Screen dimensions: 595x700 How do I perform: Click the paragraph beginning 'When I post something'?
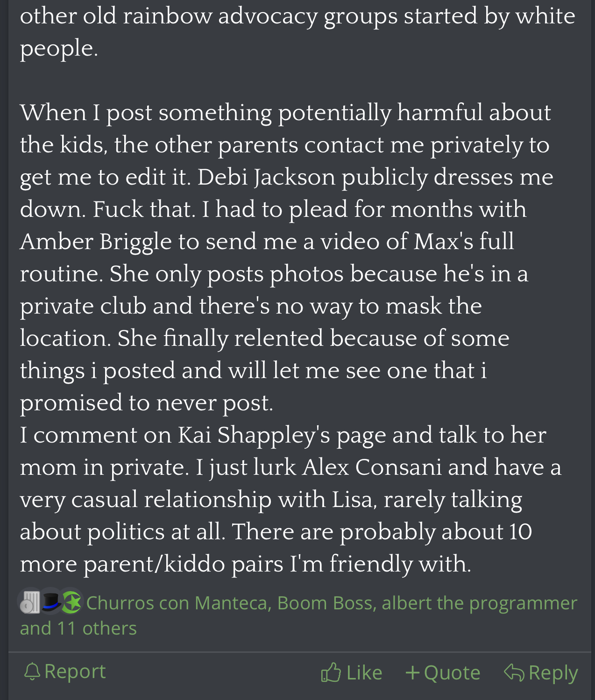[x=287, y=257]
